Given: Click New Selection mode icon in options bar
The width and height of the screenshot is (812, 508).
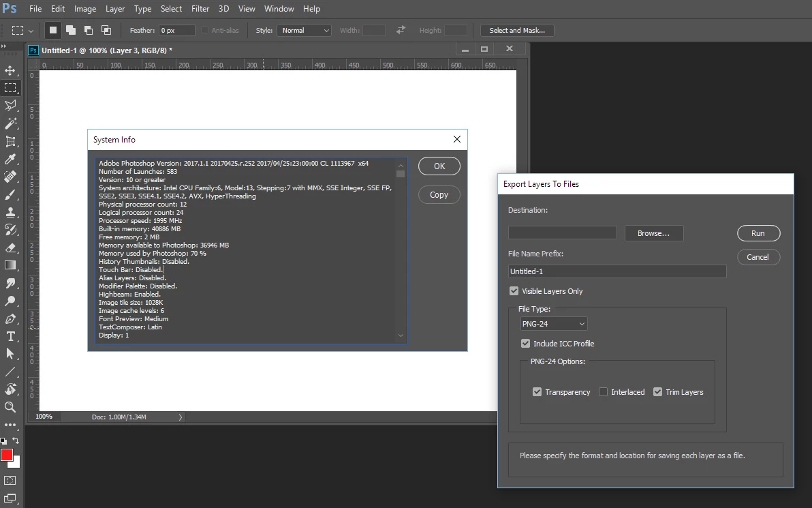Looking at the screenshot, I should [53, 30].
